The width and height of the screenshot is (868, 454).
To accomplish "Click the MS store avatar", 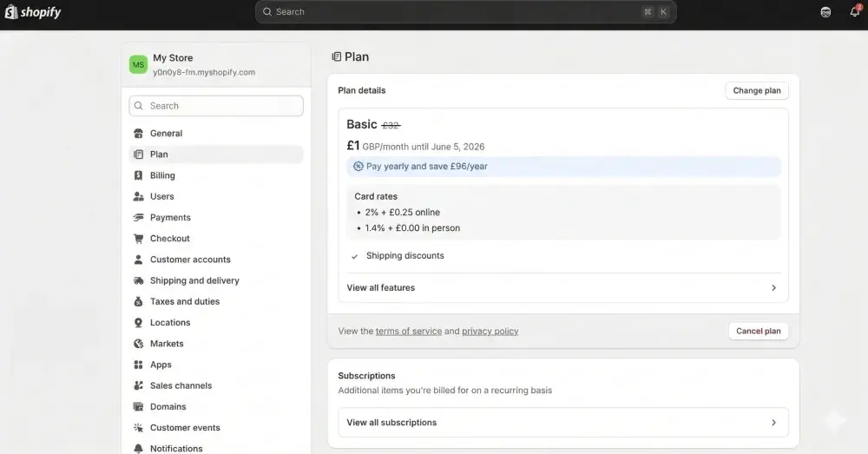I will point(138,64).
